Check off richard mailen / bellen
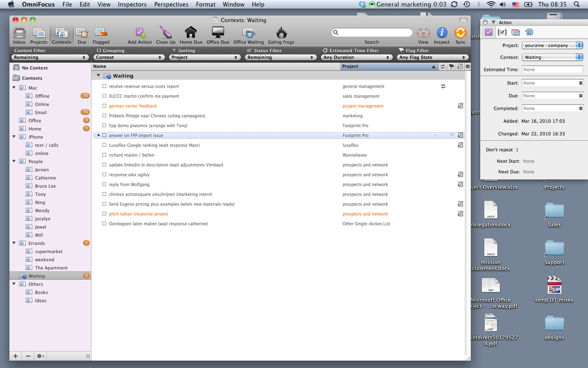 pyautogui.click(x=104, y=155)
